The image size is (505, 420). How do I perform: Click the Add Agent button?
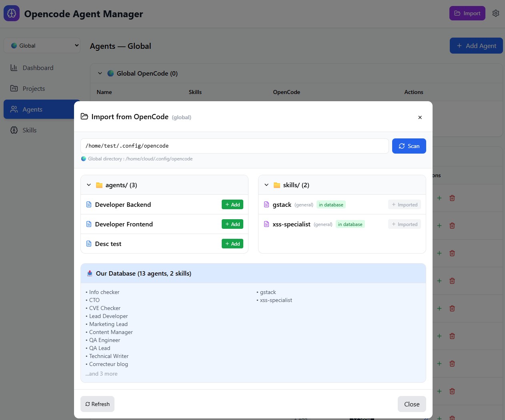click(x=476, y=46)
